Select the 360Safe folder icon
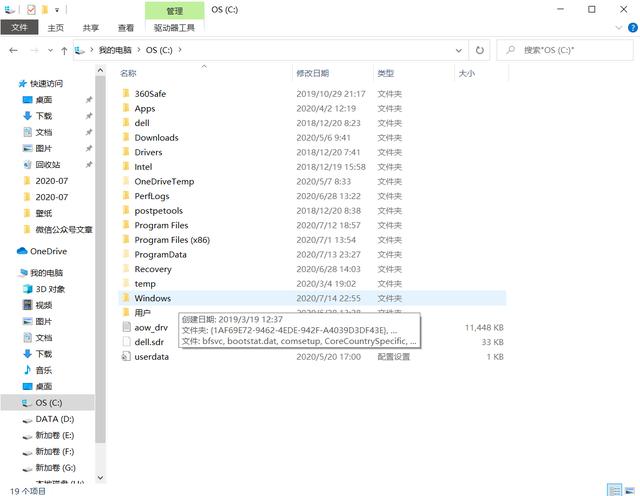The width and height of the screenshot is (640, 496). click(126, 93)
